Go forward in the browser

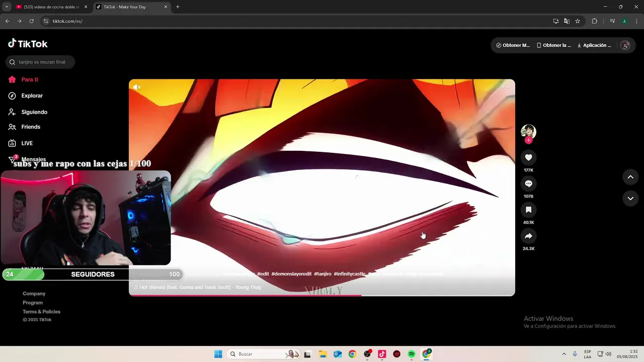coord(19,21)
